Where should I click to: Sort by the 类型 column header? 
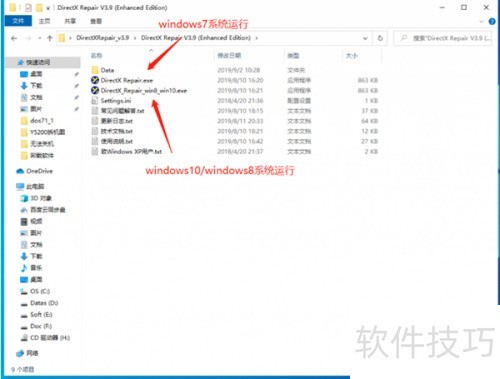coord(293,55)
